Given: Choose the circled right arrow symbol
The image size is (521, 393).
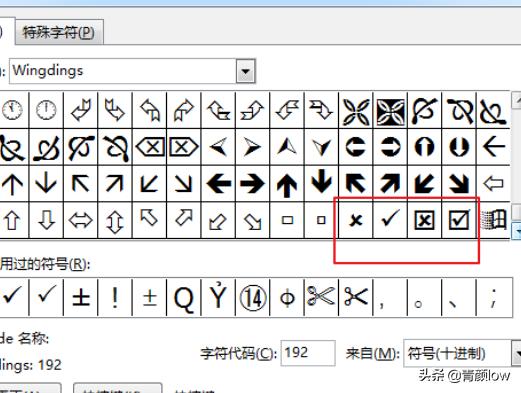Looking at the screenshot, I should [x=390, y=147].
